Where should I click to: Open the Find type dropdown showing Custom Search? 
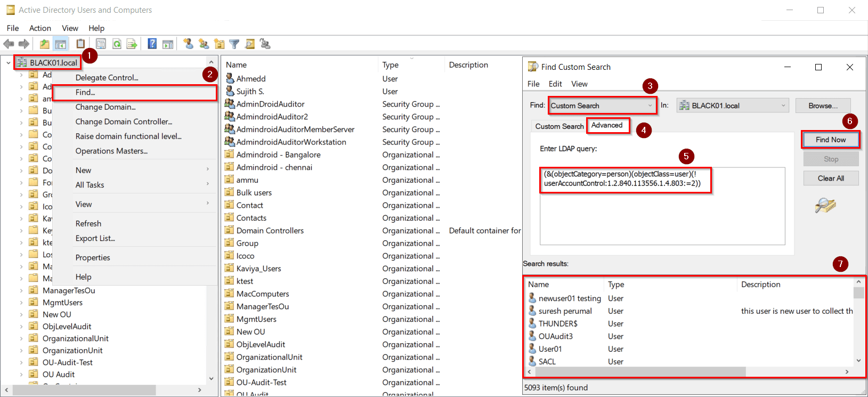[602, 106]
